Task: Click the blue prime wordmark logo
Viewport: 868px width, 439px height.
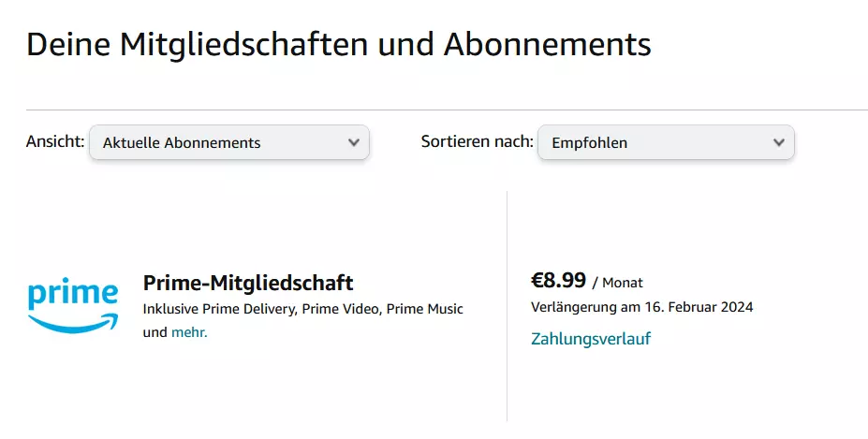Action: (x=72, y=294)
